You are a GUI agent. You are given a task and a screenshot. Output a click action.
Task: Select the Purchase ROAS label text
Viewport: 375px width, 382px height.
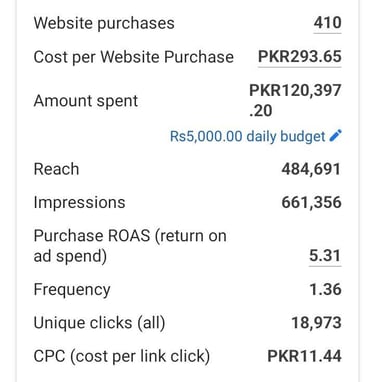tap(130, 246)
